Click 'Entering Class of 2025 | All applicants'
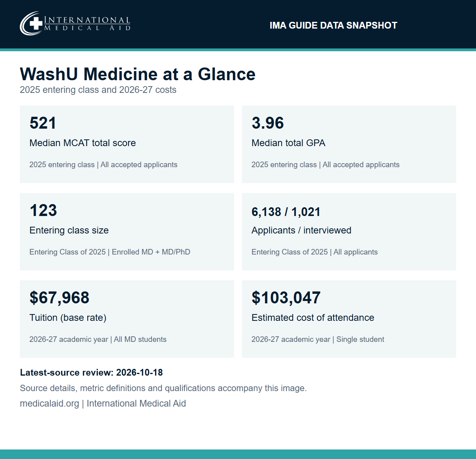The width and height of the screenshot is (476, 459). 315,252
